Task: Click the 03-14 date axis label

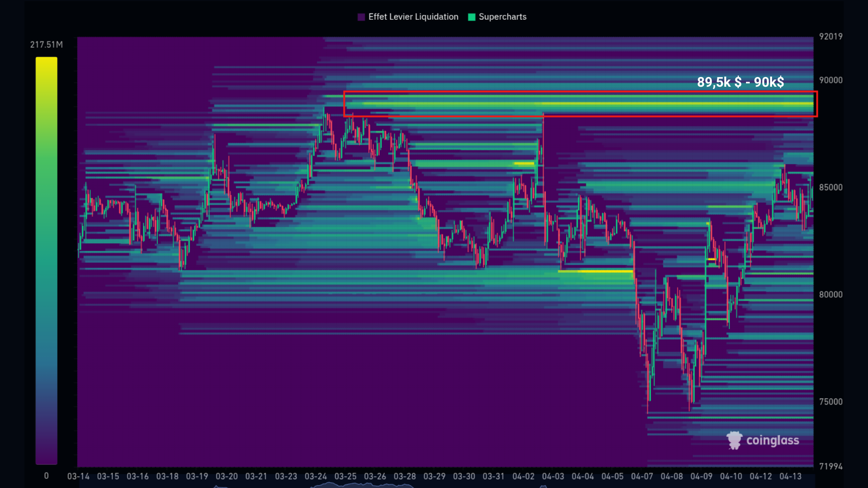Action: [78, 476]
